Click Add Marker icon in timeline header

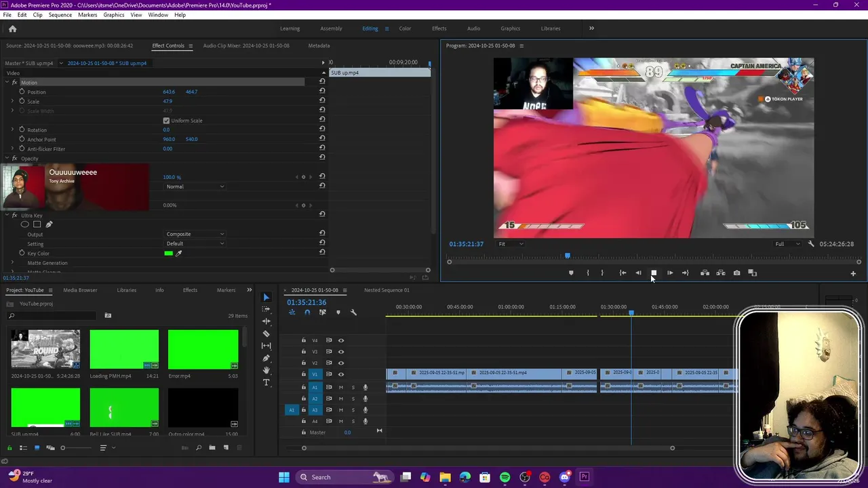(338, 312)
